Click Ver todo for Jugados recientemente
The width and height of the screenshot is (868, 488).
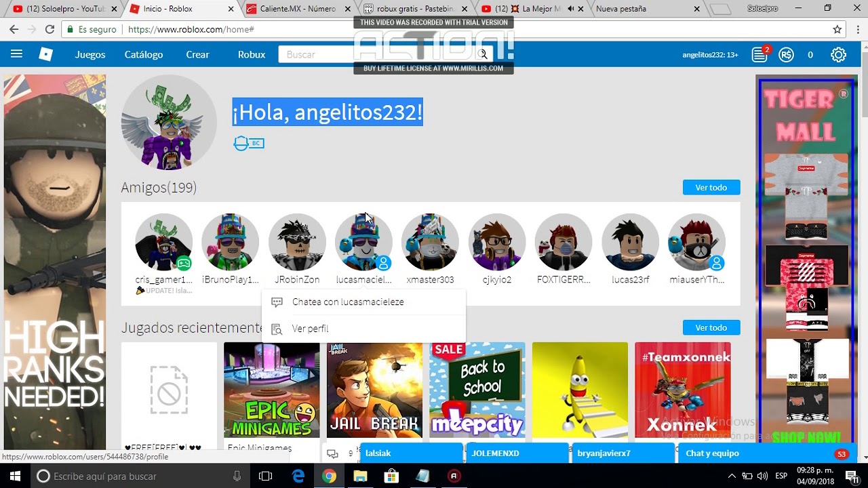[711, 327]
